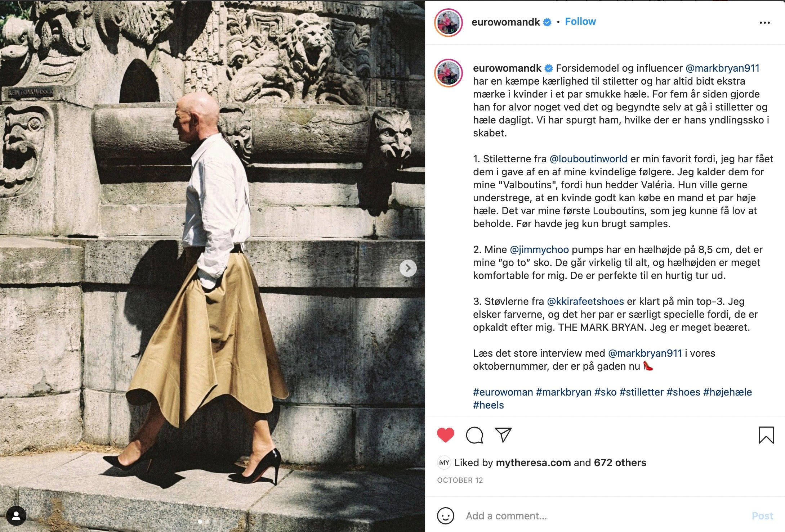
Task: Show tagged people icon on photo
Action: click(x=16, y=516)
